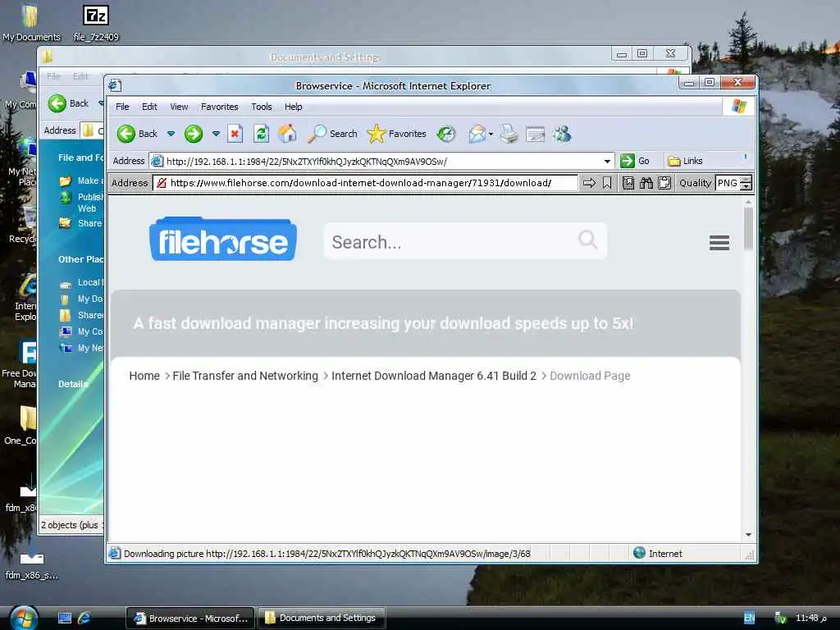Click the filehorse logo
This screenshot has height=630, width=840.
223,240
